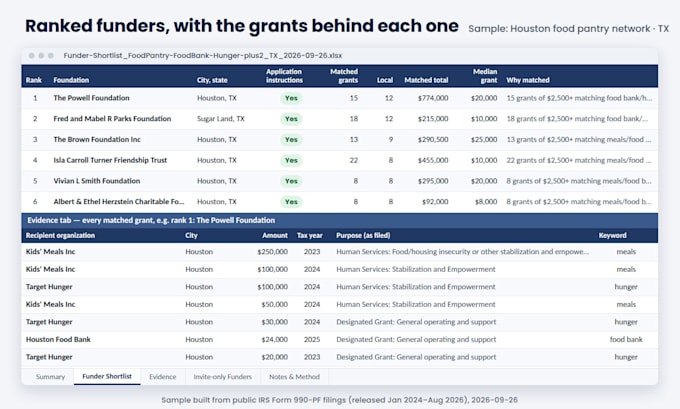Open the Evidence sheet tab
Viewport: 680px width, 409px height.
pos(163,377)
